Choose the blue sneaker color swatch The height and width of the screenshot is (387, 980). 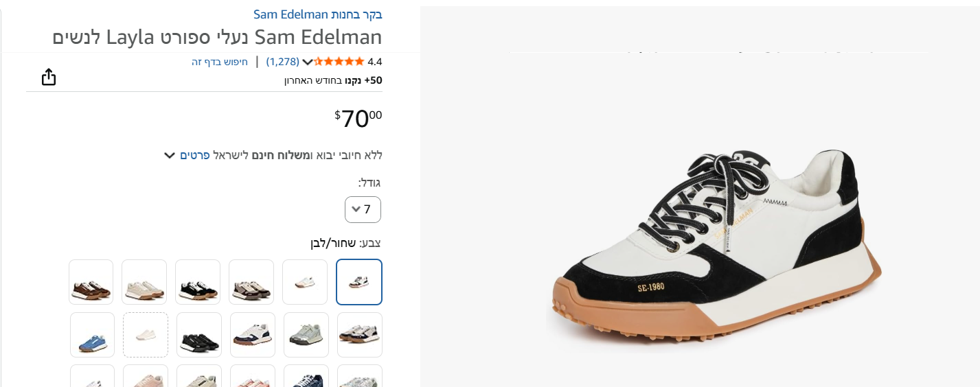point(92,335)
